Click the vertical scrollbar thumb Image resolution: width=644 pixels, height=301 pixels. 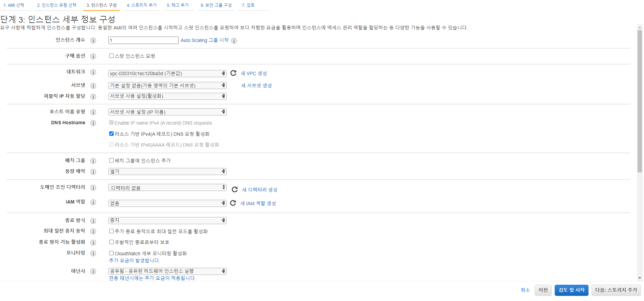640,101
